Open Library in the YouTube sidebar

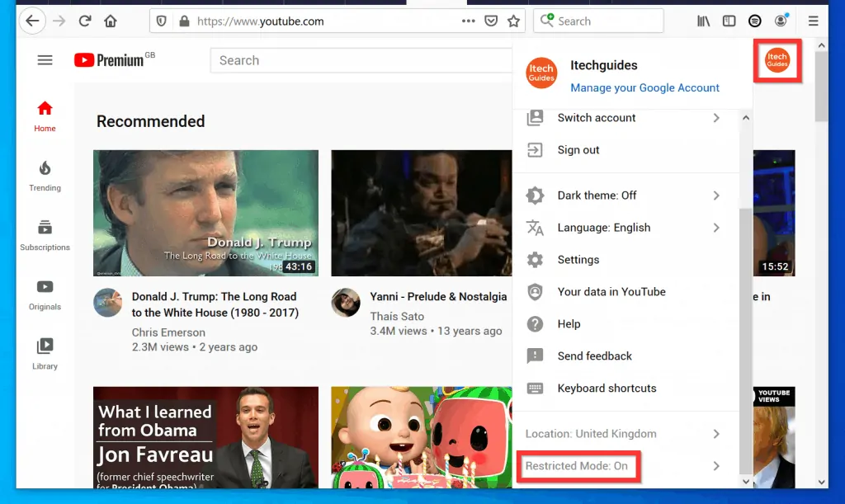click(45, 355)
